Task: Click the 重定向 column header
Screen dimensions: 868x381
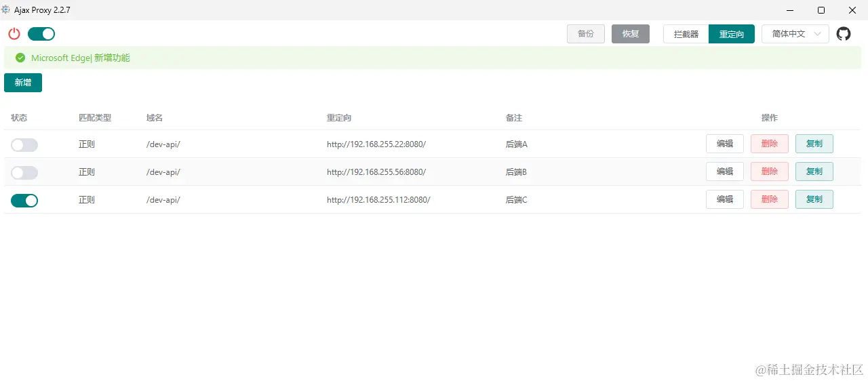Action: [339, 118]
